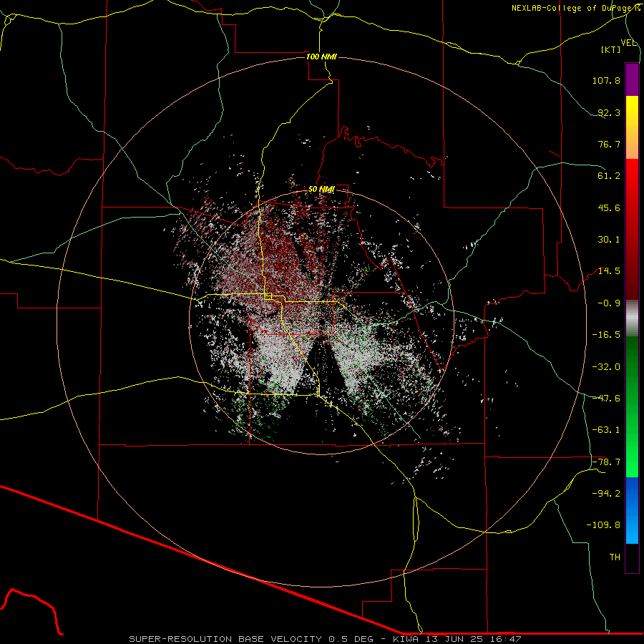The width and height of the screenshot is (644, 644).
Task: Click the -0.9 velocity scale value
Action: 609,303
